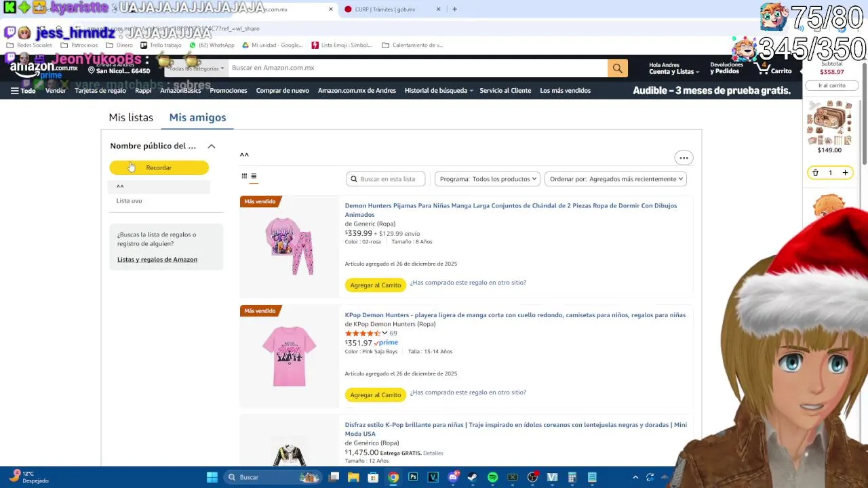Expand Cuenta y Listas dropdown
868x488 pixels.
tap(673, 68)
